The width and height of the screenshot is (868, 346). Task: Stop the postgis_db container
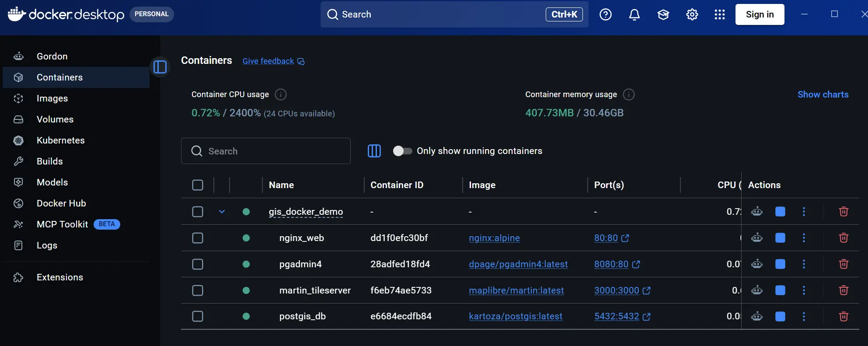tap(780, 316)
